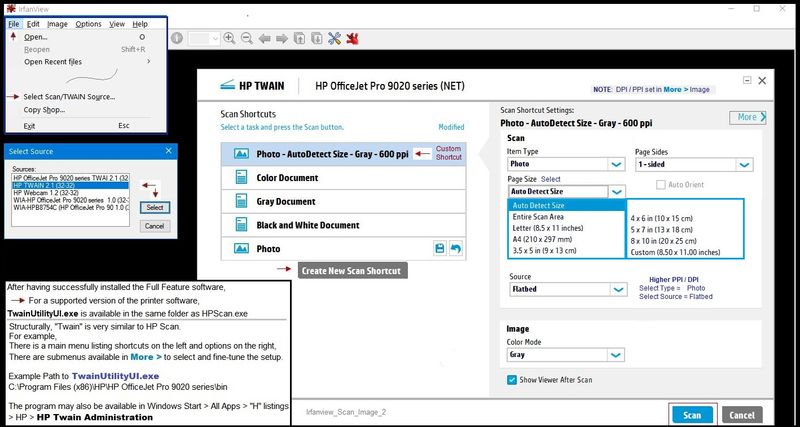The image size is (800, 427).
Task: Expand the Source Flatbed dropdown
Action: click(618, 289)
